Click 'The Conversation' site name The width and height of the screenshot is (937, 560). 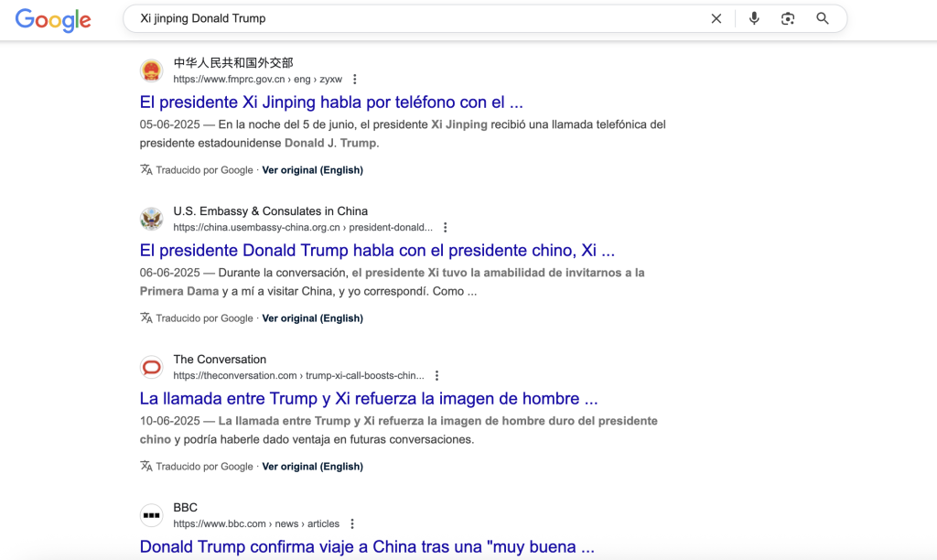[x=220, y=360]
